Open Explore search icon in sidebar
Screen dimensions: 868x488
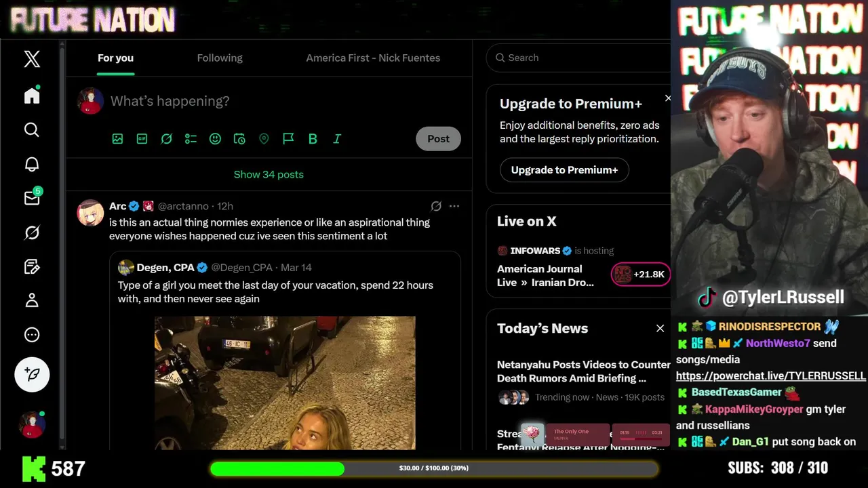point(32,129)
